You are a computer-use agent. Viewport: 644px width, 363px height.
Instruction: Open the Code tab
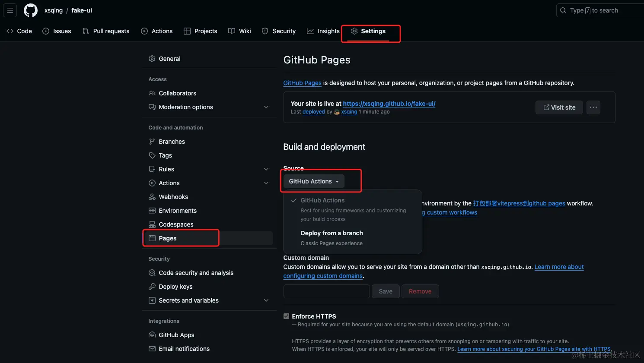pos(19,31)
